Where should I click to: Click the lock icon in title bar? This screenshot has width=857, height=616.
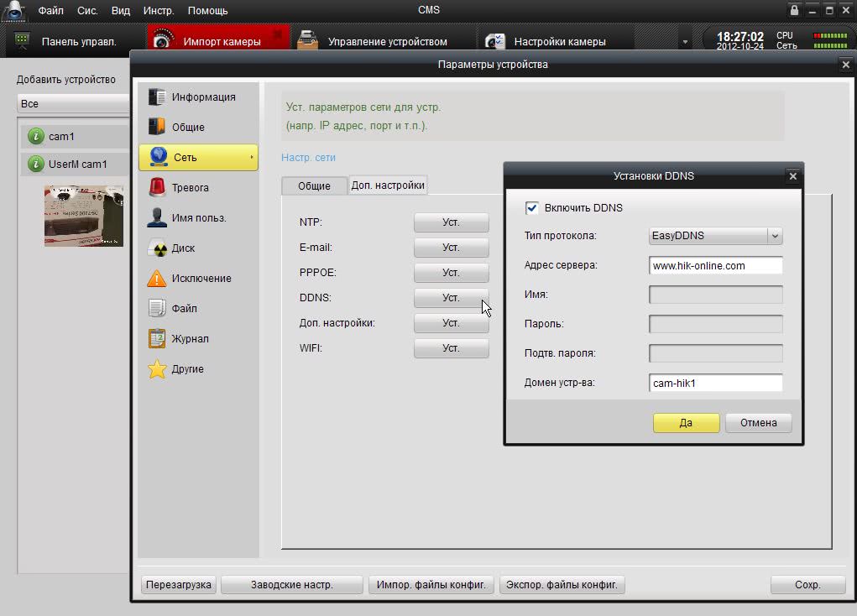click(x=794, y=10)
